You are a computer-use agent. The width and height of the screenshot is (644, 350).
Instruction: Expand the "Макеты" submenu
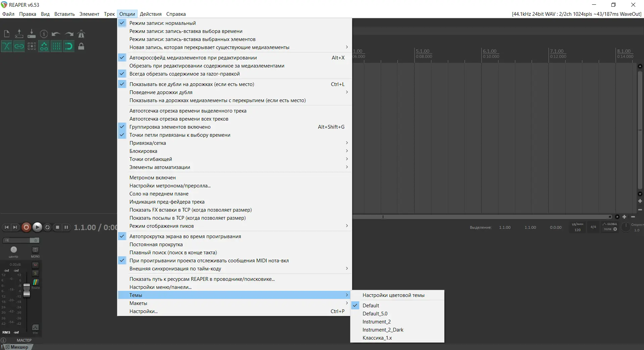[234, 303]
